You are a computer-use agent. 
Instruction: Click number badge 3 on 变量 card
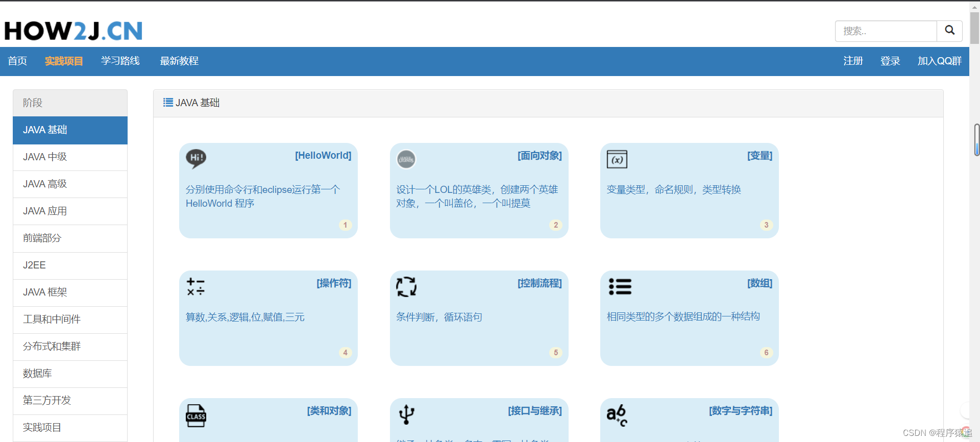pyautogui.click(x=766, y=225)
